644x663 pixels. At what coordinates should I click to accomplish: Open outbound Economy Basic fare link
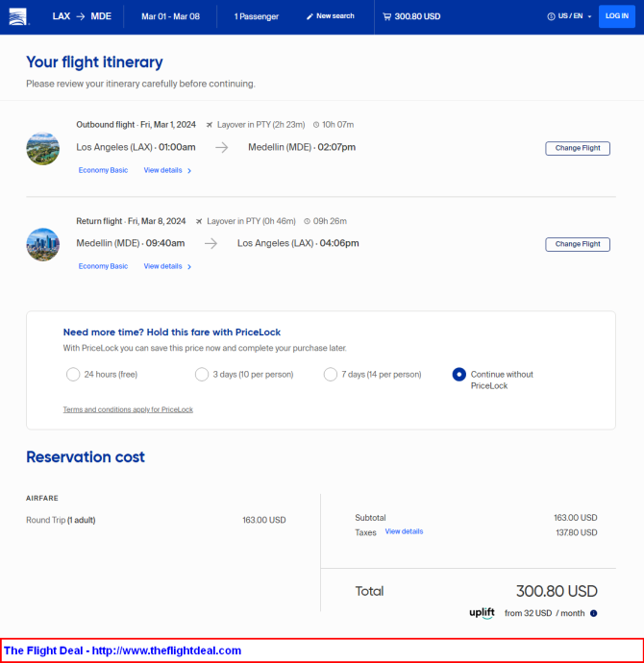coord(103,170)
